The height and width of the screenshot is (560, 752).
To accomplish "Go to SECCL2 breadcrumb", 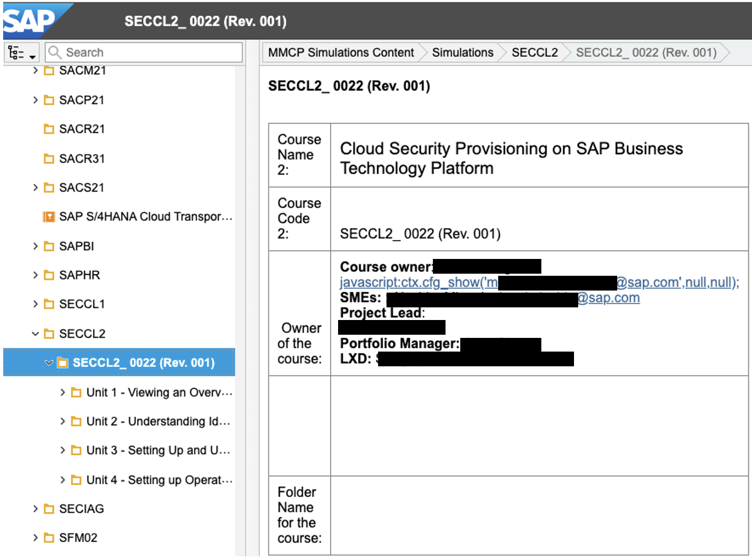I will [535, 53].
